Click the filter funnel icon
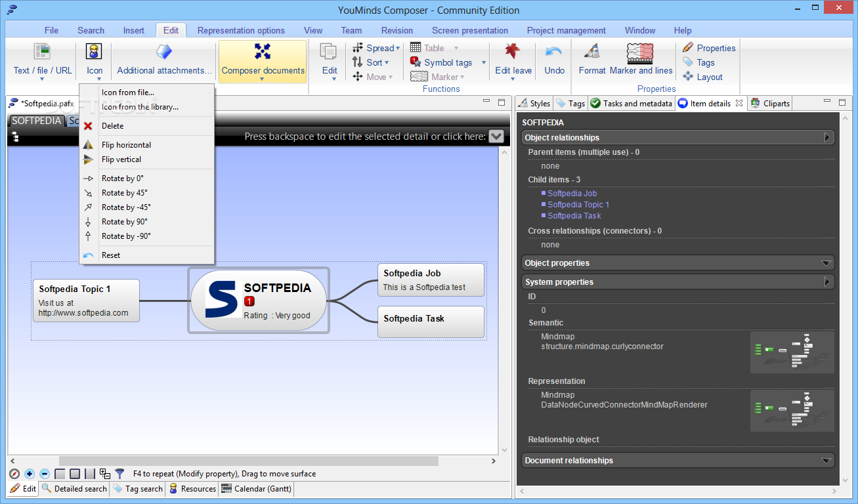Viewport: 858px width, 504px height. (x=119, y=474)
